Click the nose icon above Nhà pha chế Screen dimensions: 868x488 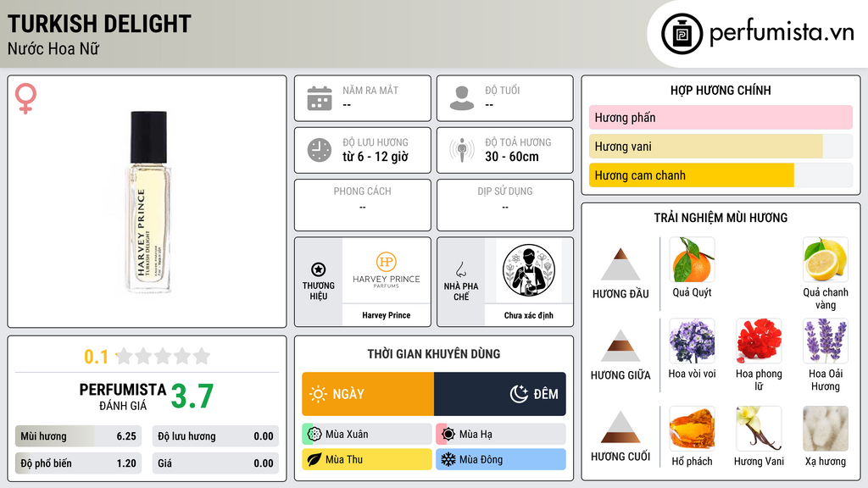coord(460,269)
